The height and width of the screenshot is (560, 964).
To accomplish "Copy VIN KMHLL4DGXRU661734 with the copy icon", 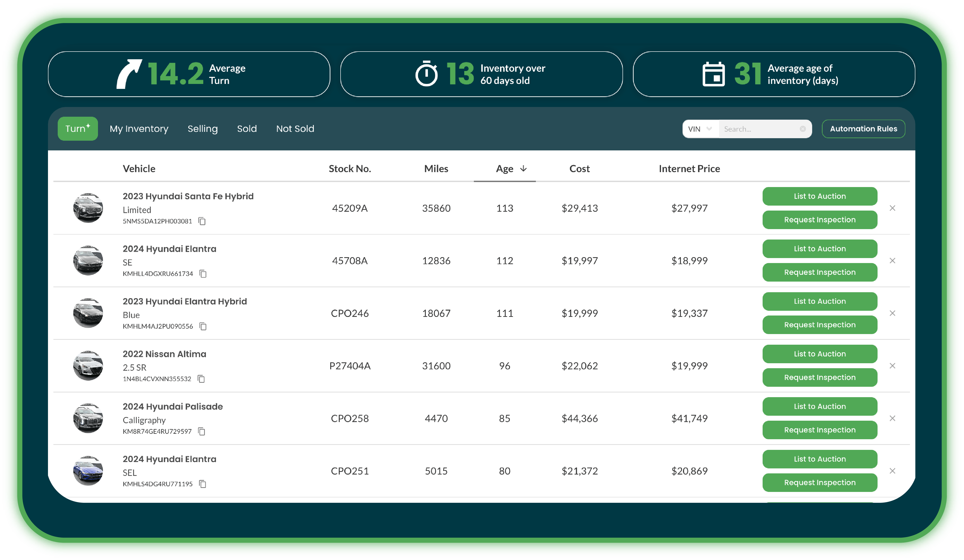I will (203, 274).
